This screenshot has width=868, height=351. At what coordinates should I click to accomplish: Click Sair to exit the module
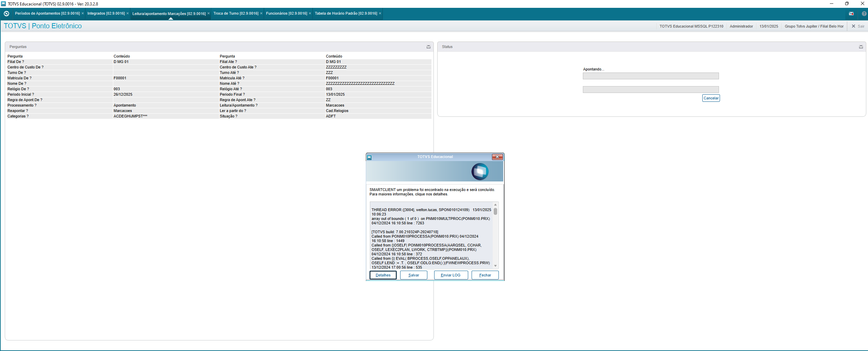[x=858, y=26]
